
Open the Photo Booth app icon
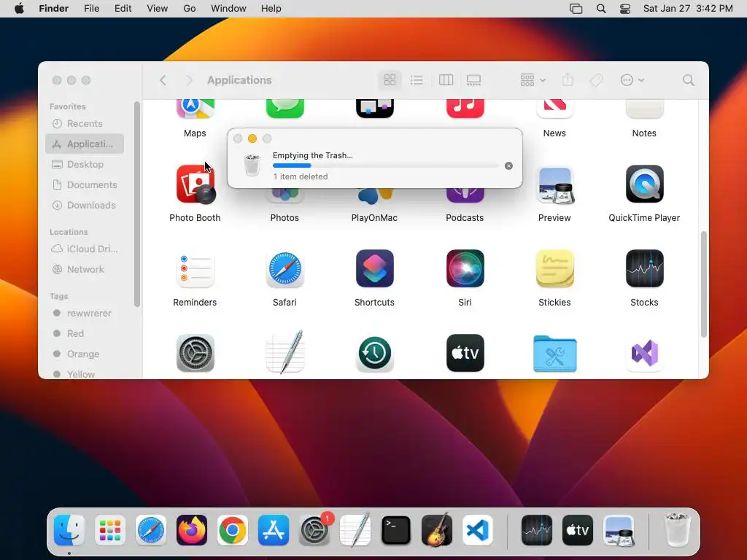click(x=196, y=184)
